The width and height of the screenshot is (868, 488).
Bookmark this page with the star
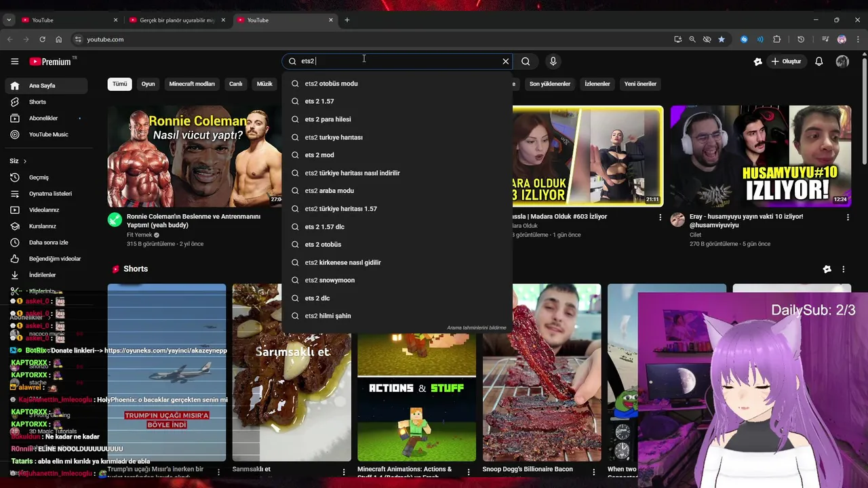tap(722, 39)
